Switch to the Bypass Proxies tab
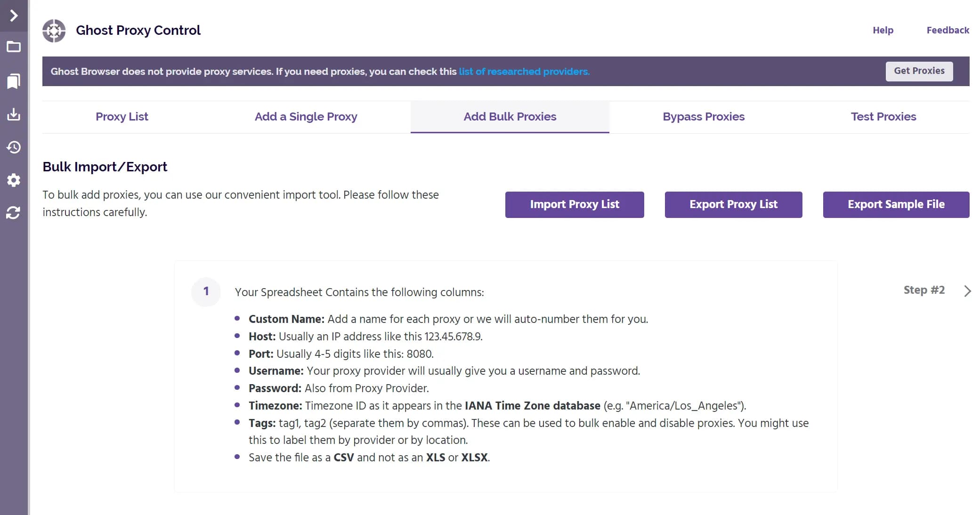 tap(703, 117)
